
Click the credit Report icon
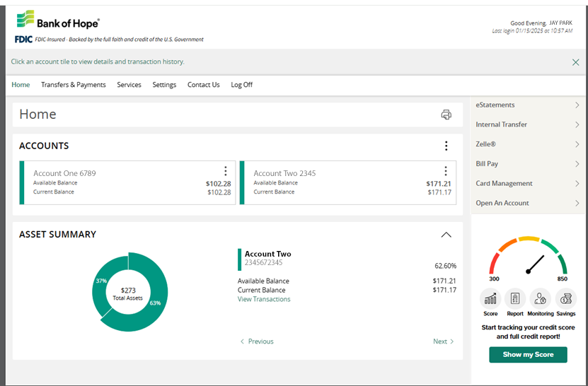pos(515,298)
